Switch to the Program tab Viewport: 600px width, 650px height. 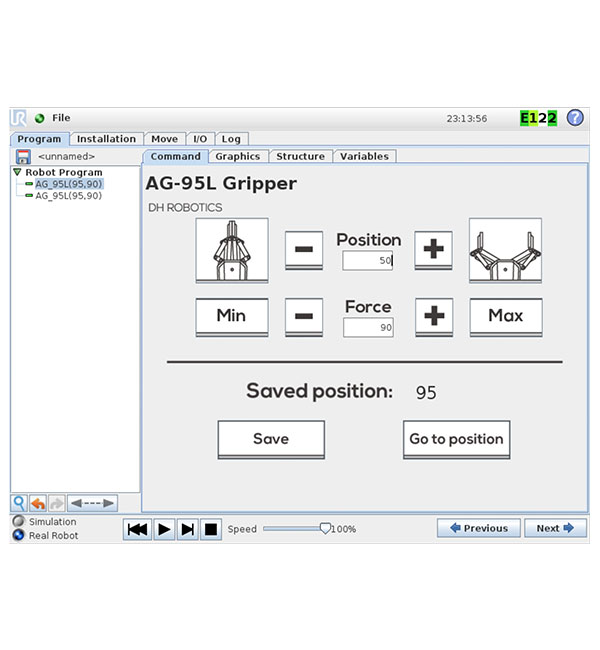pos(39,139)
